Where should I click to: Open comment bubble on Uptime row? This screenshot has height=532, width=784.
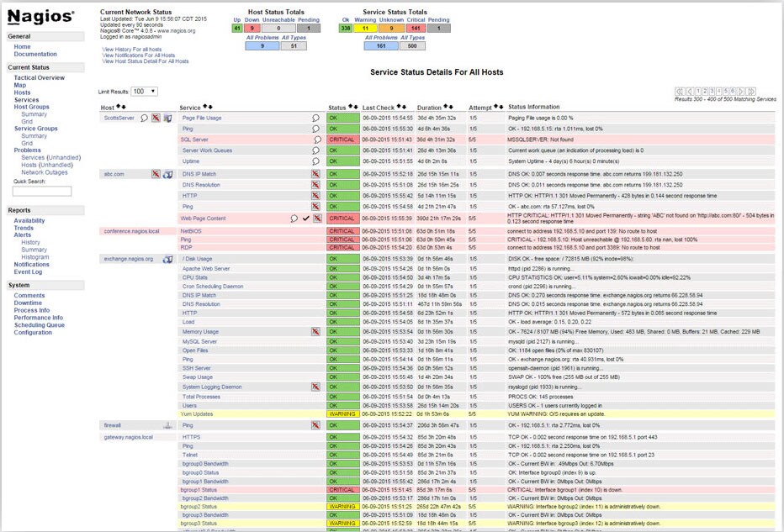315,161
